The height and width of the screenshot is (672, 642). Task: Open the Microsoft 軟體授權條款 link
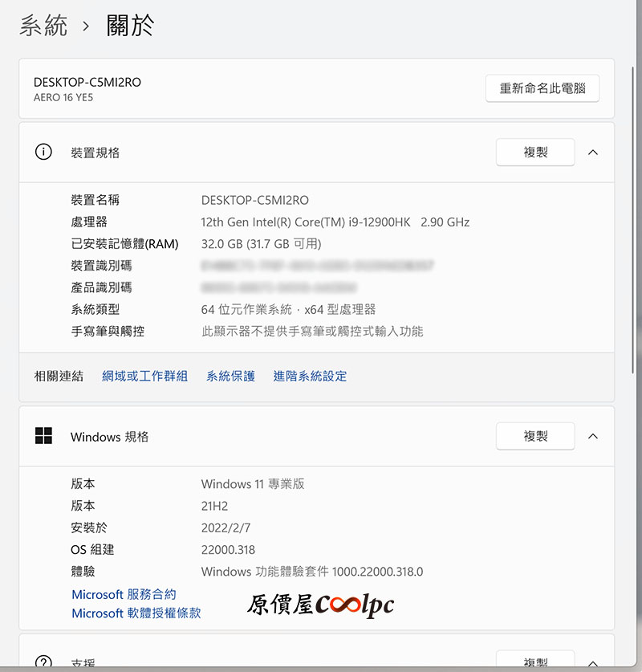[136, 613]
